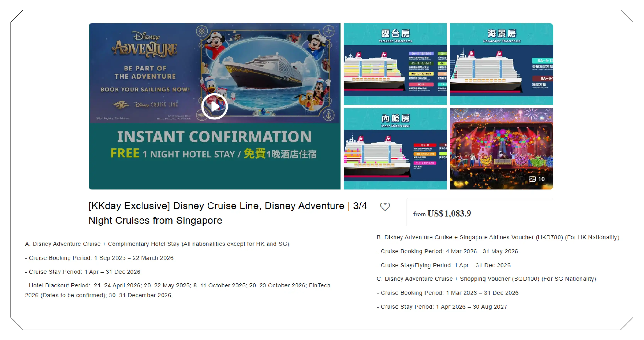
Task: Open the Verandah Staterooms image
Action: (x=395, y=64)
